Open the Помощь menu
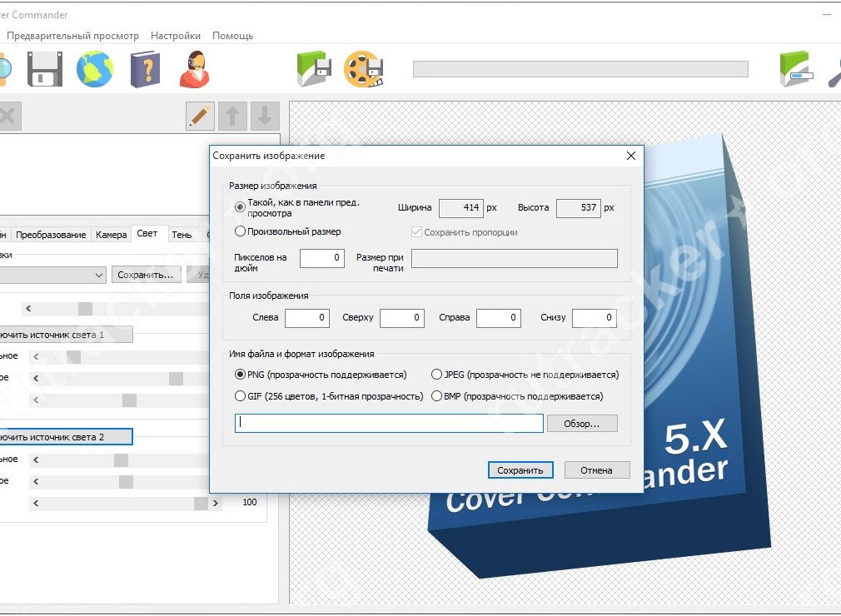 (x=232, y=36)
